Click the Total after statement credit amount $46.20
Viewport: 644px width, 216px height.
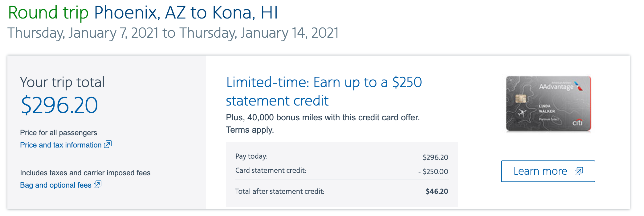[437, 191]
